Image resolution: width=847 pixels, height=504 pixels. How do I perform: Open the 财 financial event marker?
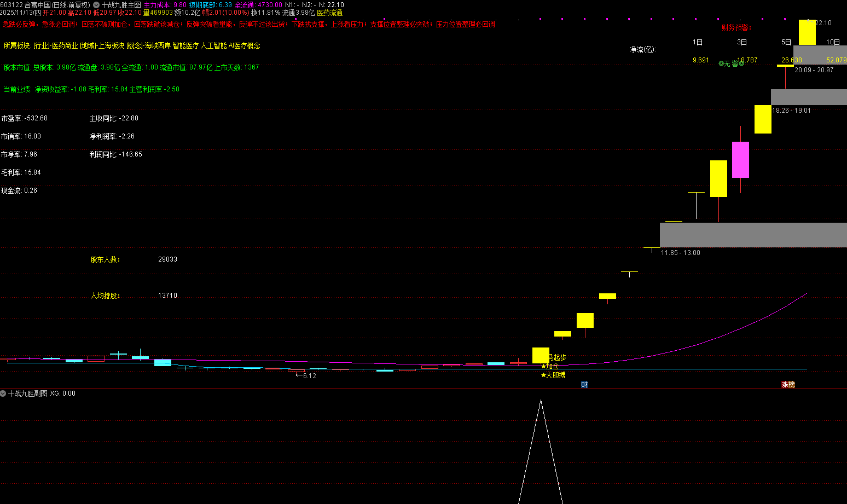(584, 385)
